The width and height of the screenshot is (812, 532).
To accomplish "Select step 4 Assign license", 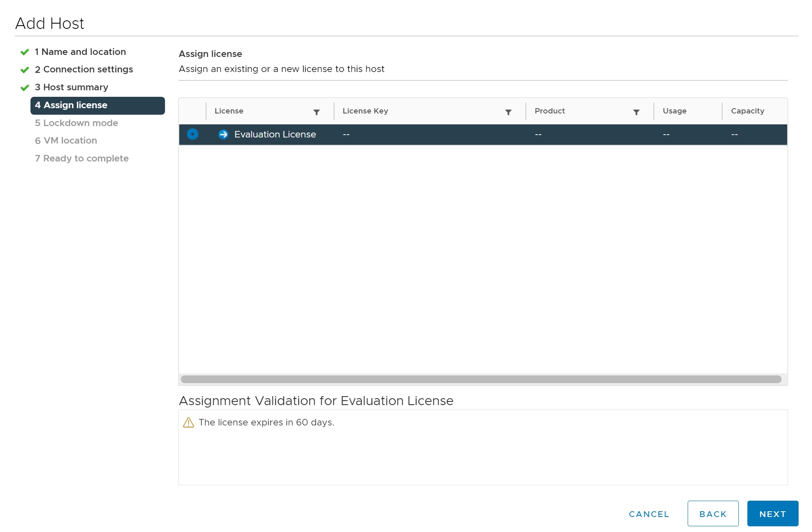I will coord(98,105).
